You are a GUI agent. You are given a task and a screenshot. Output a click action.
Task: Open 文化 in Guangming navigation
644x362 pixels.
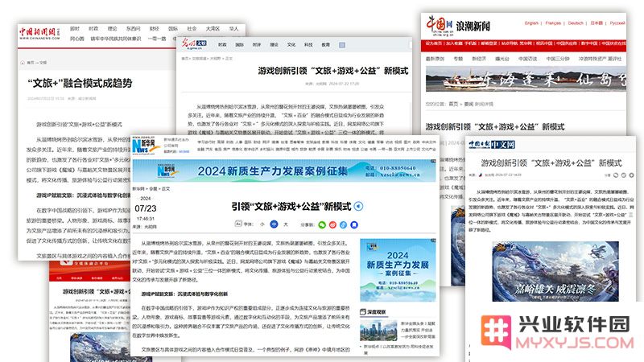pos(291,45)
